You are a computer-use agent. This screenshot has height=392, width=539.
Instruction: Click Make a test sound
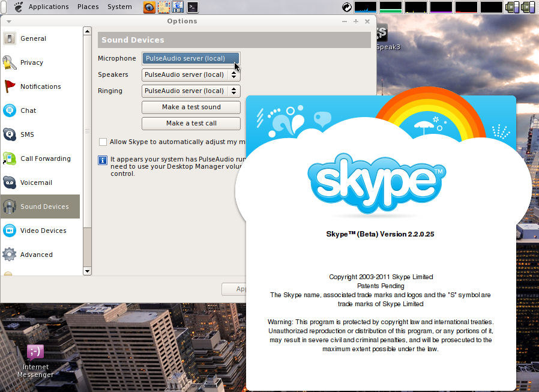coord(191,107)
